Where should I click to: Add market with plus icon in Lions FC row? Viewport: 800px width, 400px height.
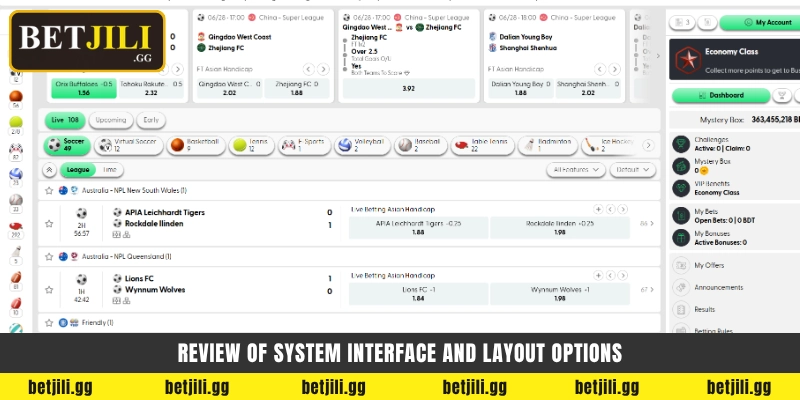[598, 276]
